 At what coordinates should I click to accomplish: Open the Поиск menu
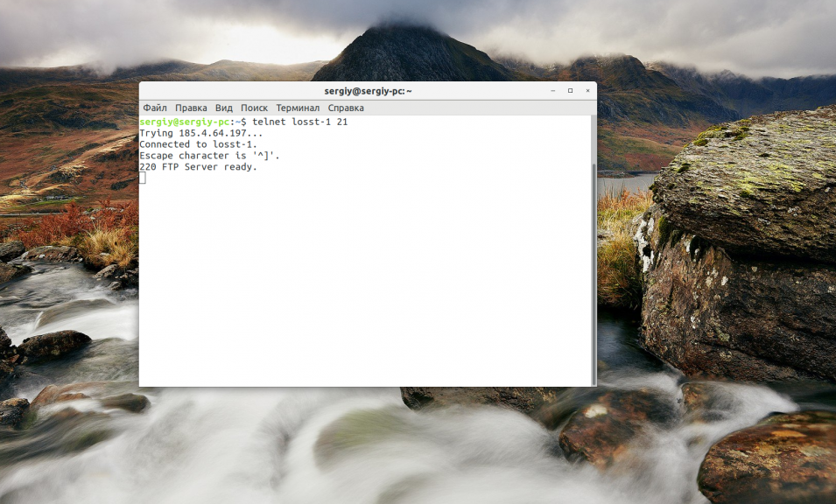[254, 108]
